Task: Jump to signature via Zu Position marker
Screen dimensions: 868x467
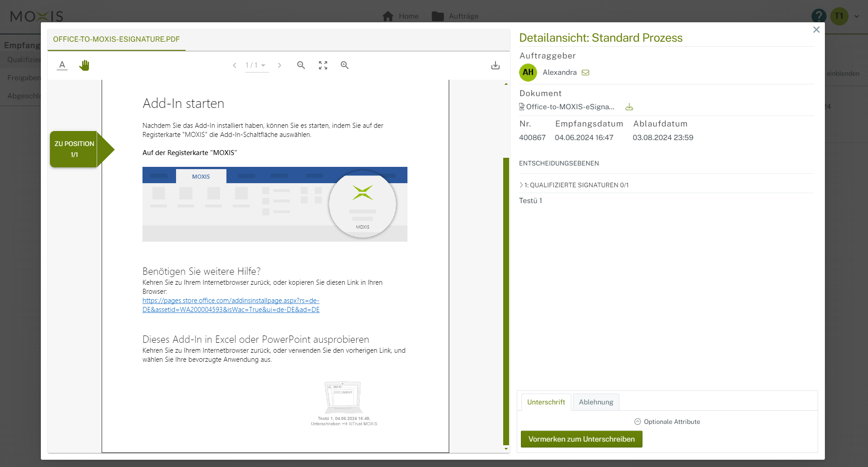Action: (75, 149)
